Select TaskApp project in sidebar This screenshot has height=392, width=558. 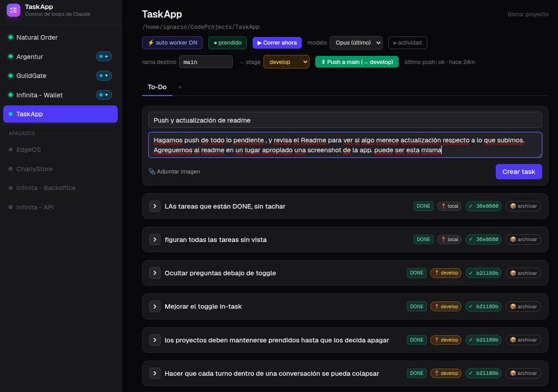[x=60, y=114]
